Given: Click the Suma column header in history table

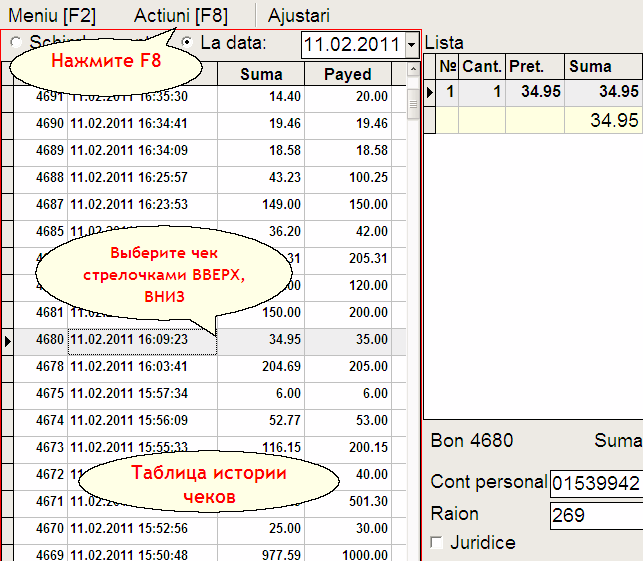Looking at the screenshot, I should coord(261,74).
